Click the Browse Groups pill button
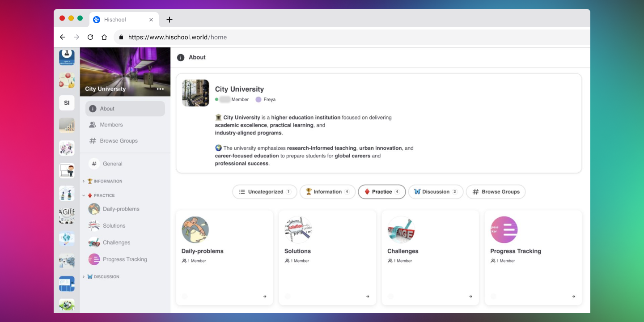Screen dimensions: 644x322 click(x=496, y=192)
